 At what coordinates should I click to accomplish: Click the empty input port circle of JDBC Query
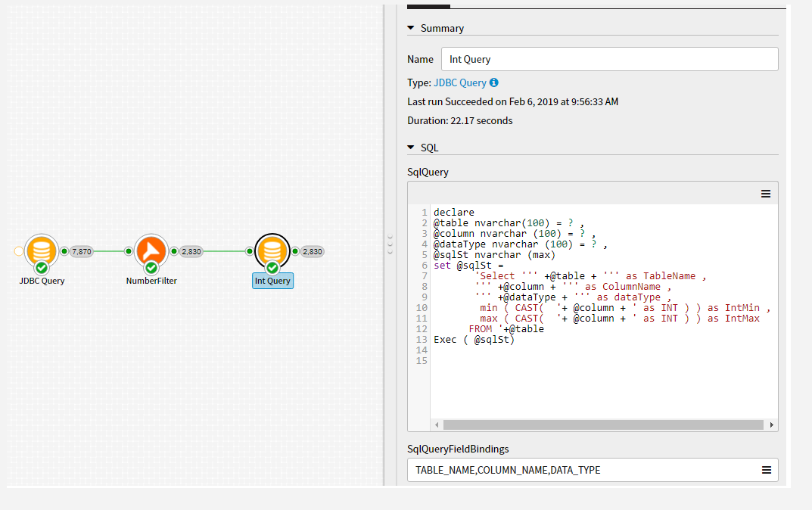pyautogui.click(x=19, y=250)
